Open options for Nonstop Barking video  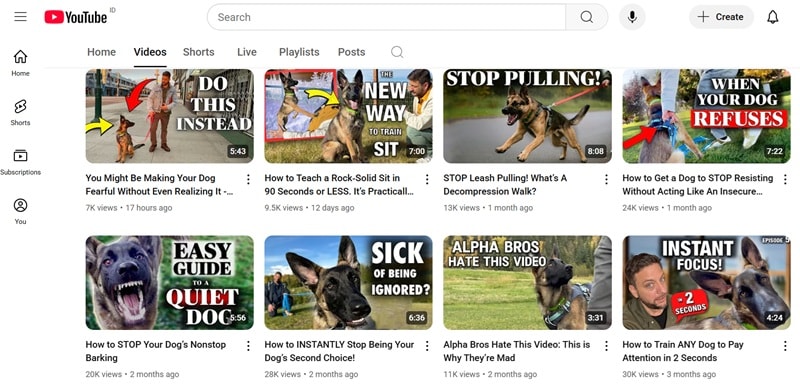[x=248, y=346]
